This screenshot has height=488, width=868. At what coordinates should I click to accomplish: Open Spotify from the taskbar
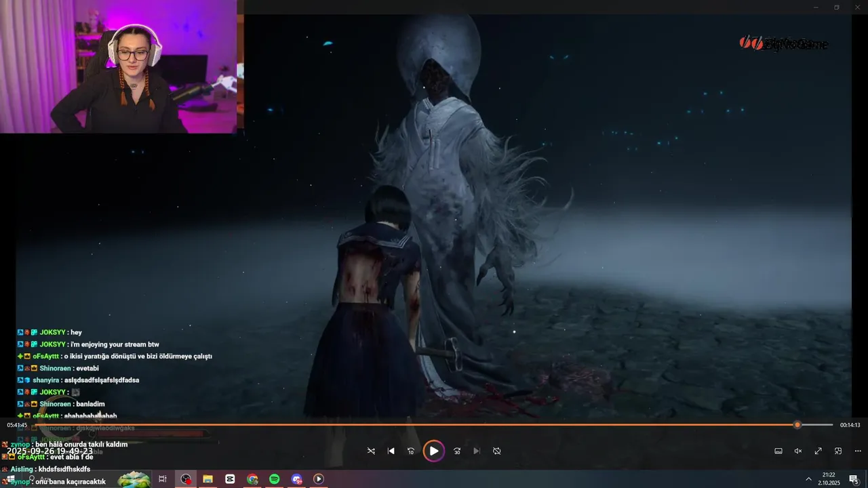click(x=275, y=479)
